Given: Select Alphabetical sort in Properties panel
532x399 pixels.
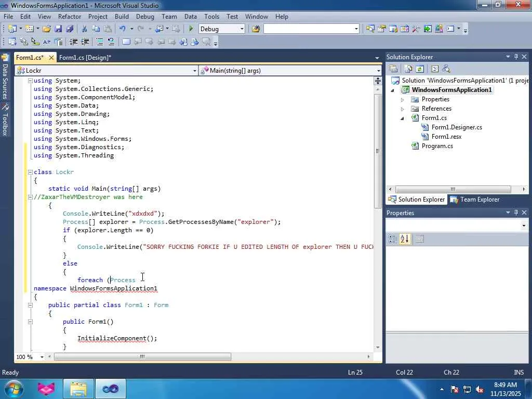Looking at the screenshot, I should point(404,239).
